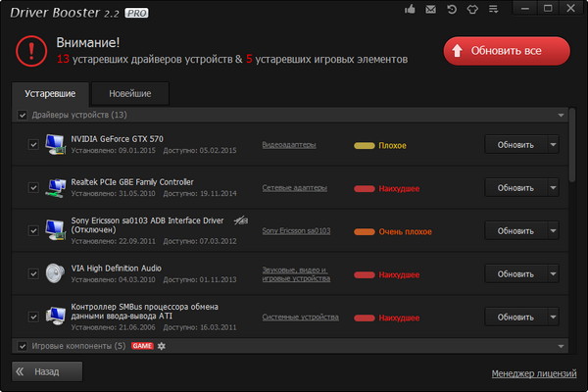Go back with the Назад button
The width and height of the screenshot is (588, 392).
(47, 371)
